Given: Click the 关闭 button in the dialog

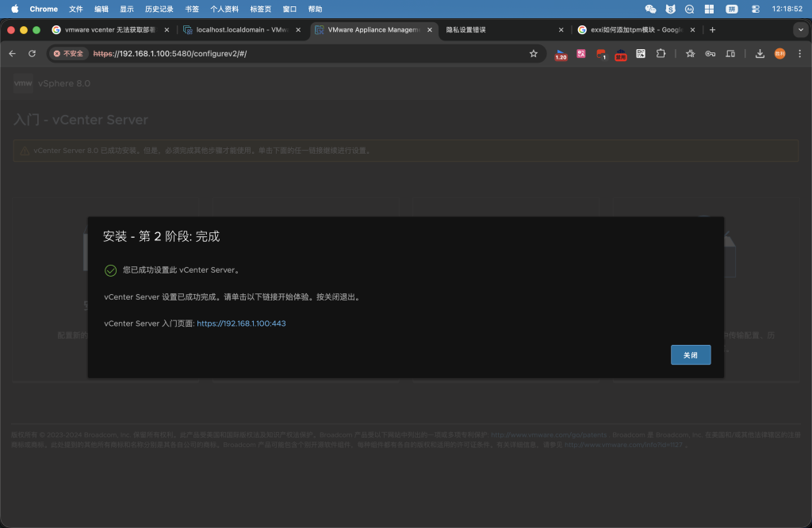Looking at the screenshot, I should pyautogui.click(x=690, y=354).
